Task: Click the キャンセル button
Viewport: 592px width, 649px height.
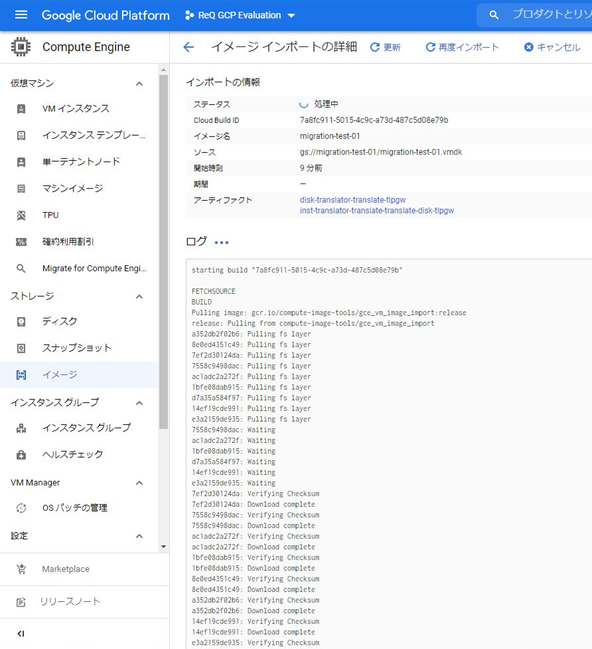Action: point(552,47)
